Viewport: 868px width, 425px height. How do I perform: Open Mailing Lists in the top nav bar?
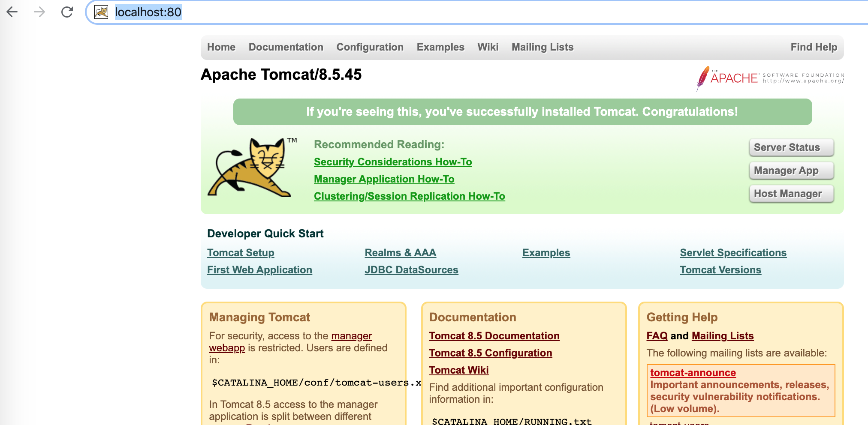point(542,47)
